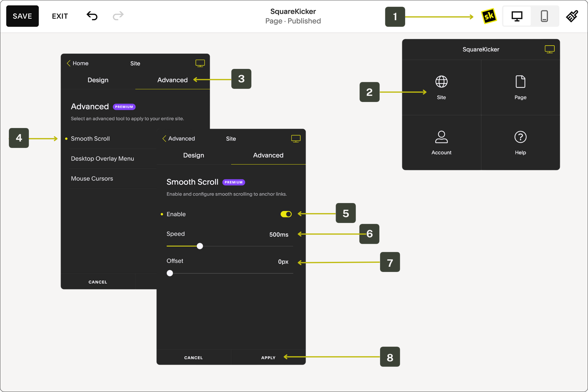This screenshot has height=392, width=588.
Task: Click monitor icon in SquareKicker panel header
Action: [x=549, y=49]
